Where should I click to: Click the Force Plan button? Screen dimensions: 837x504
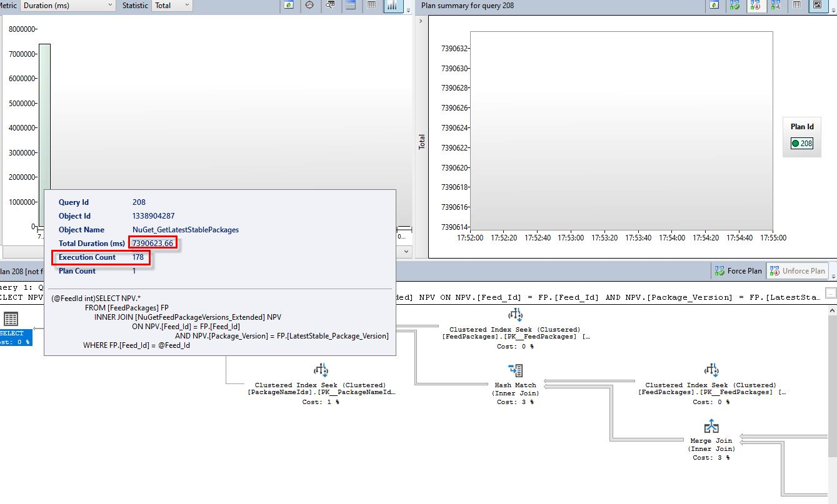pyautogui.click(x=739, y=271)
